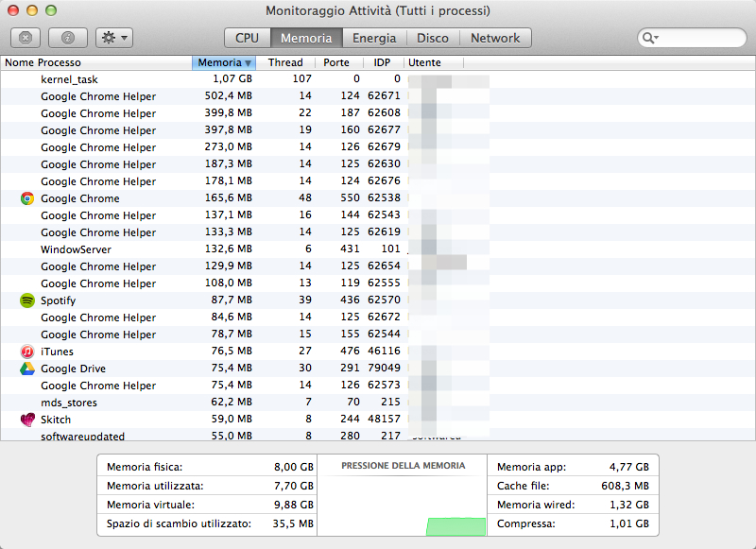756x549 pixels.
Task: Sort by Thread column header
Action: (x=285, y=62)
